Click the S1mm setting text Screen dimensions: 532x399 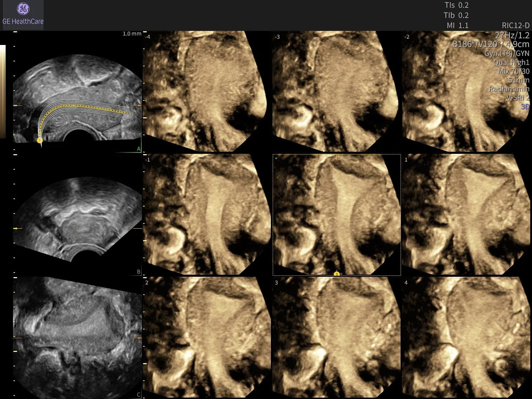519,80
